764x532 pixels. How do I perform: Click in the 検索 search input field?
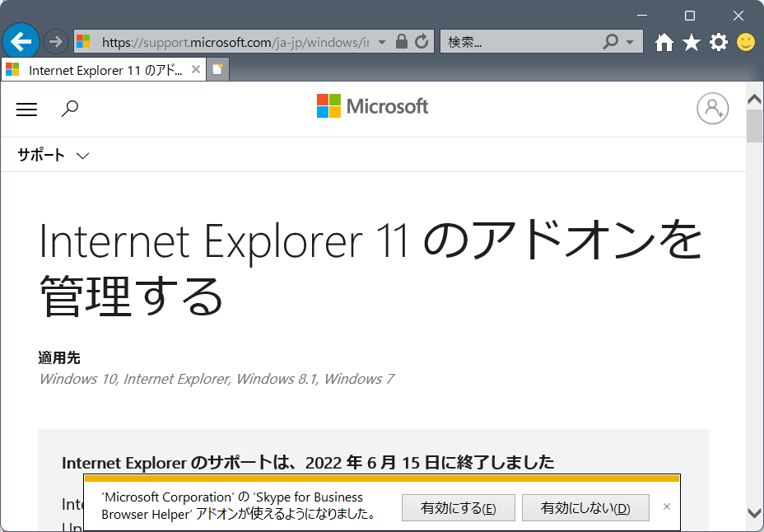click(519, 42)
